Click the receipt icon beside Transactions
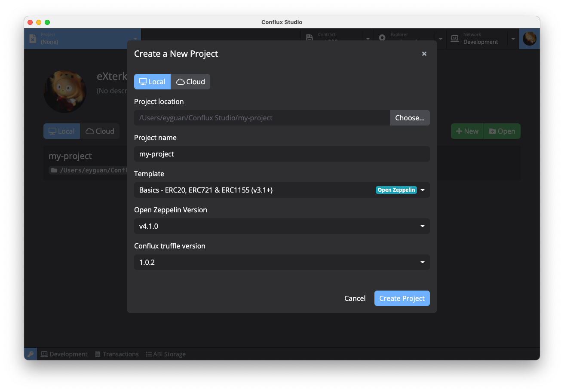Viewport: 564px width, 392px height. pyautogui.click(x=98, y=354)
